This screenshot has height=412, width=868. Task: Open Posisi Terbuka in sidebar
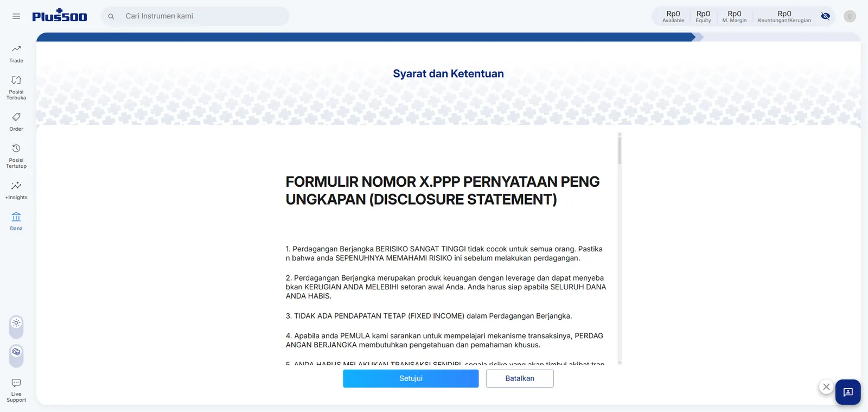point(16,87)
